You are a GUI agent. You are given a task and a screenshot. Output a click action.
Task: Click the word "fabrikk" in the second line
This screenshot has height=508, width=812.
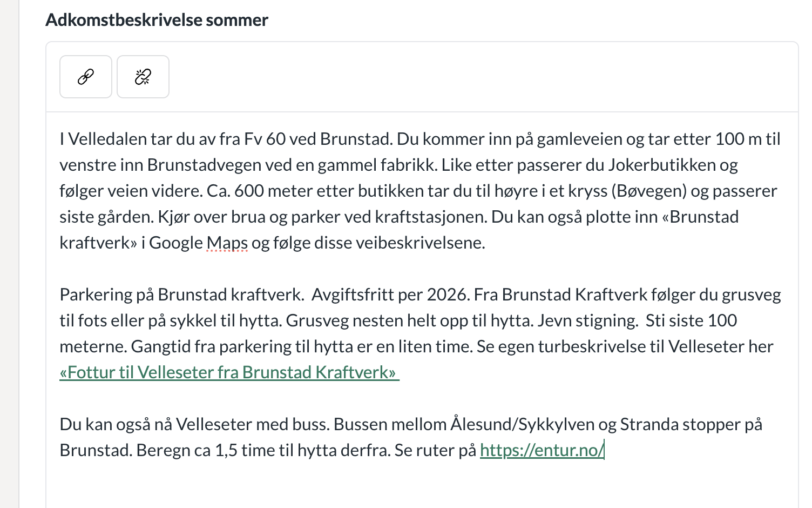point(410,165)
